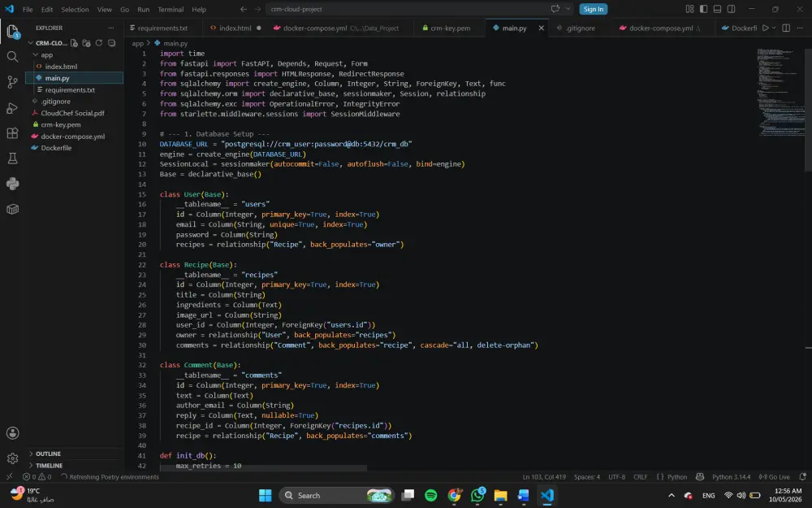Screen dimensions: 812x508
Task: Open the chat dropdown arrow in title bar
Action: point(568,9)
